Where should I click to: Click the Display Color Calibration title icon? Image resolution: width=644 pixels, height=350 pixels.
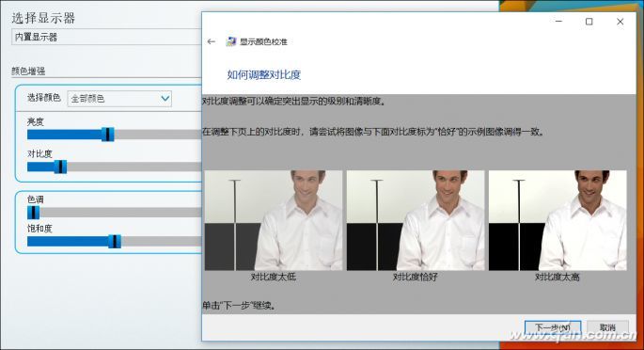click(231, 41)
